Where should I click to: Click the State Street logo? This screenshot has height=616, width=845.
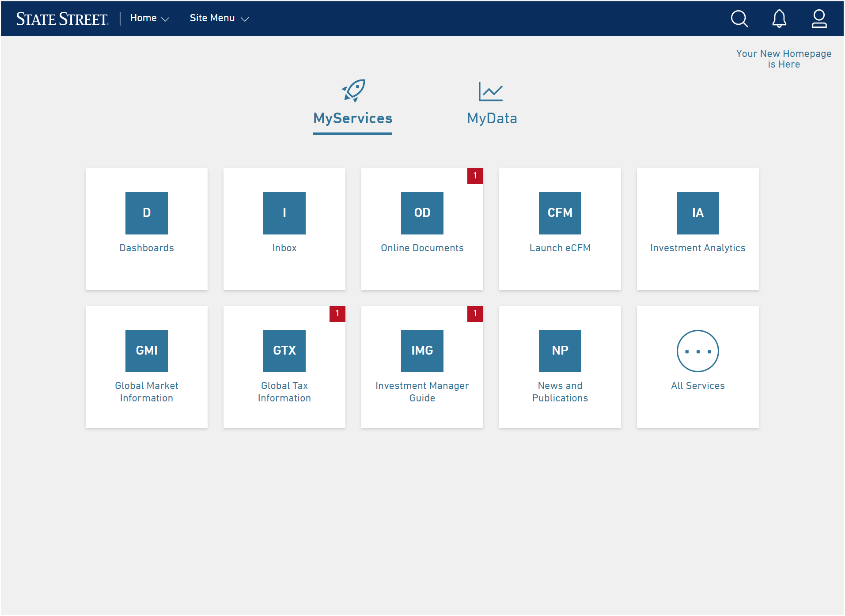(62, 19)
